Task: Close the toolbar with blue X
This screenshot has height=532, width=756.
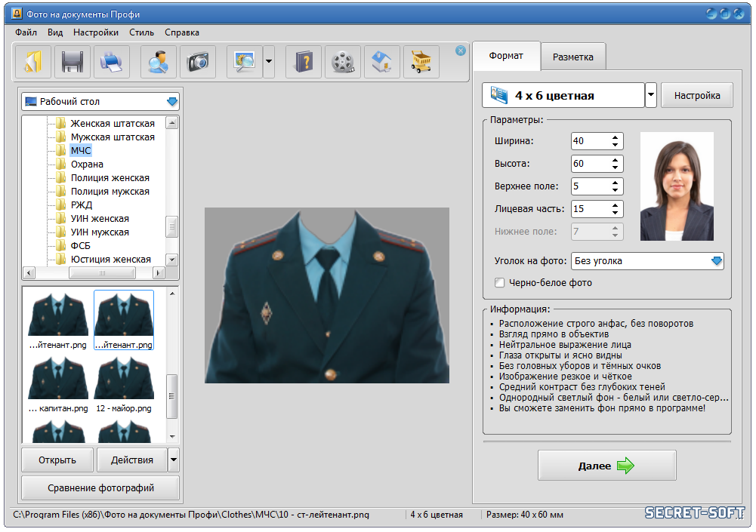Action: coord(461,51)
